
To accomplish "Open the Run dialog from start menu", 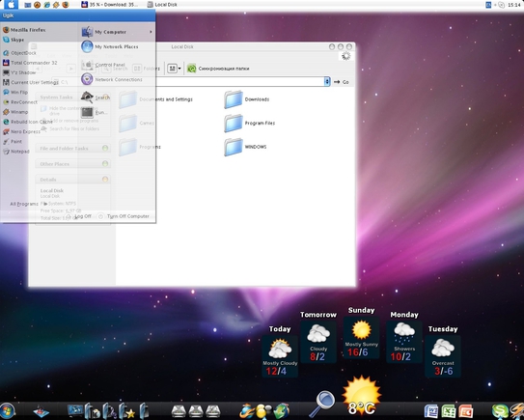I will [95, 112].
